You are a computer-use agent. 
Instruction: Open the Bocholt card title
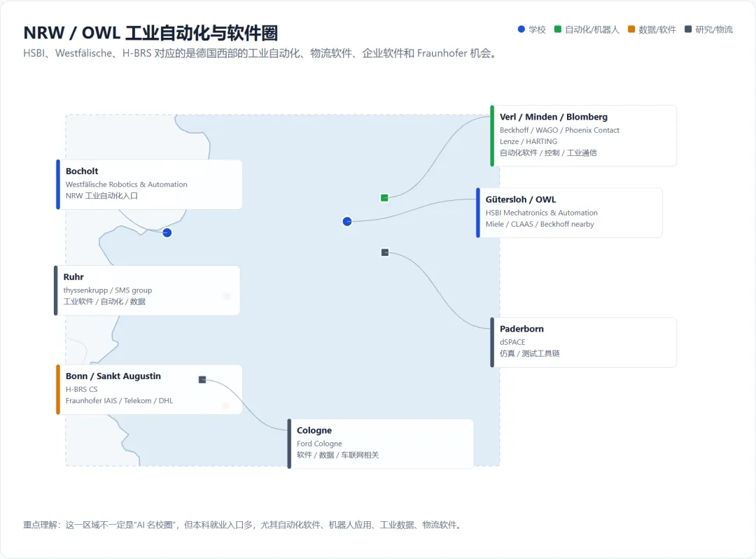82,171
